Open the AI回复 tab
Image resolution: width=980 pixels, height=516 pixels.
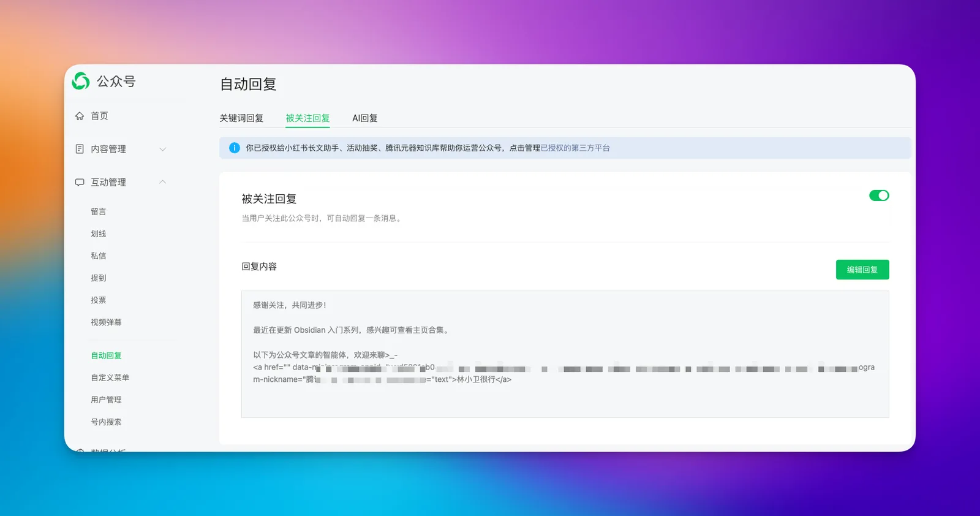[x=364, y=118]
